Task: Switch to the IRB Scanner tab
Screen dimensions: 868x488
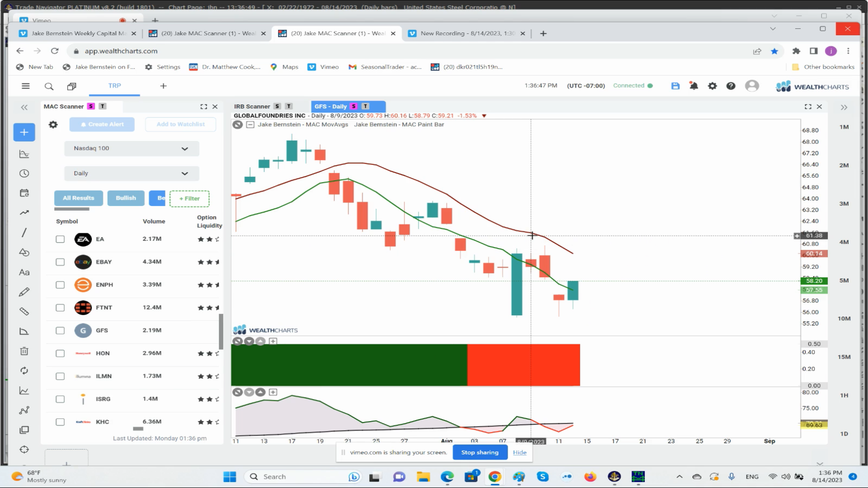Action: [252, 107]
